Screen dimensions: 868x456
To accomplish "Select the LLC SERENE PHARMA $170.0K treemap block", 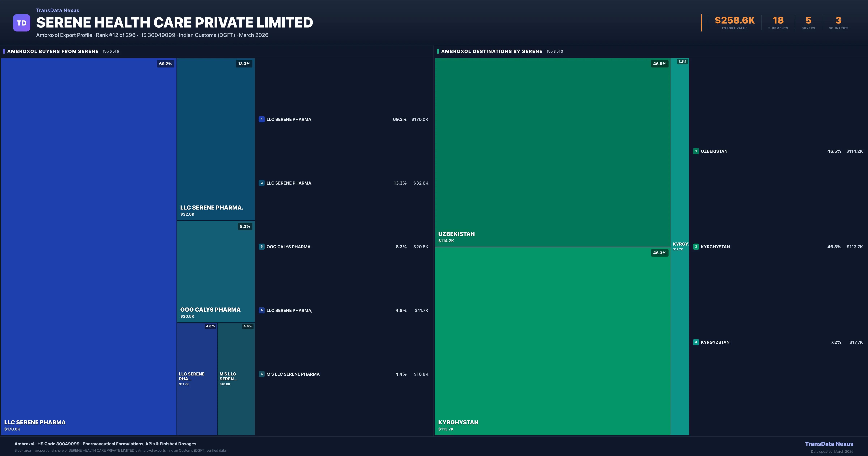I will coord(89,246).
